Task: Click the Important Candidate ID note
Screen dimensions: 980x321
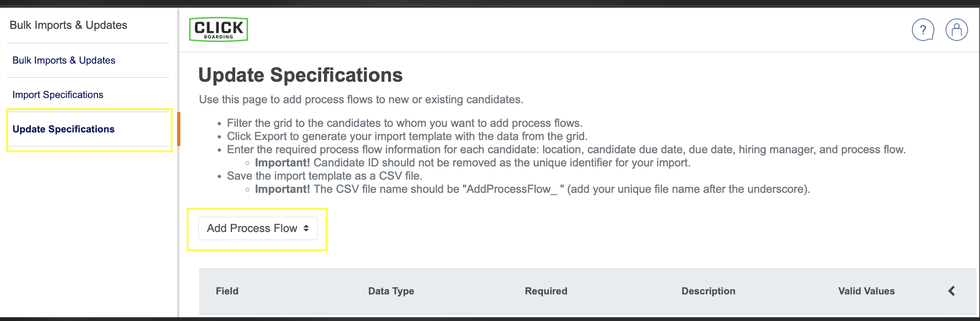Action: (472, 163)
